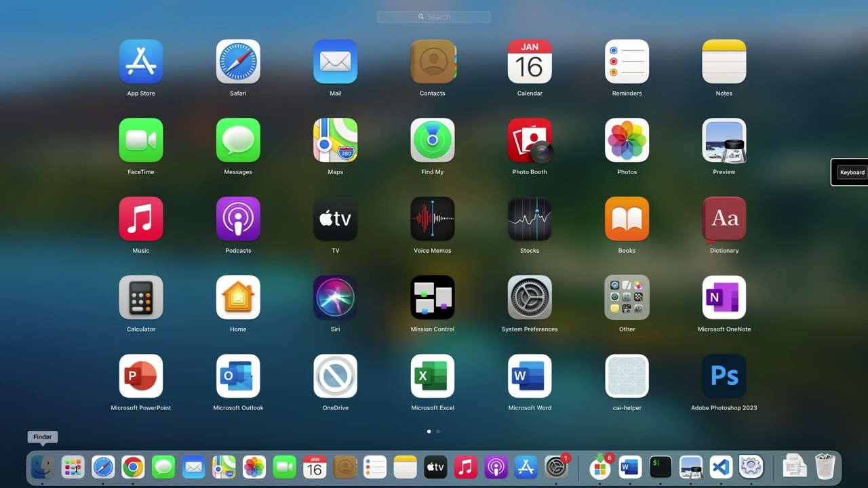Open the Dock app with the 6 badge
The width and height of the screenshot is (868, 488).
coord(600,467)
